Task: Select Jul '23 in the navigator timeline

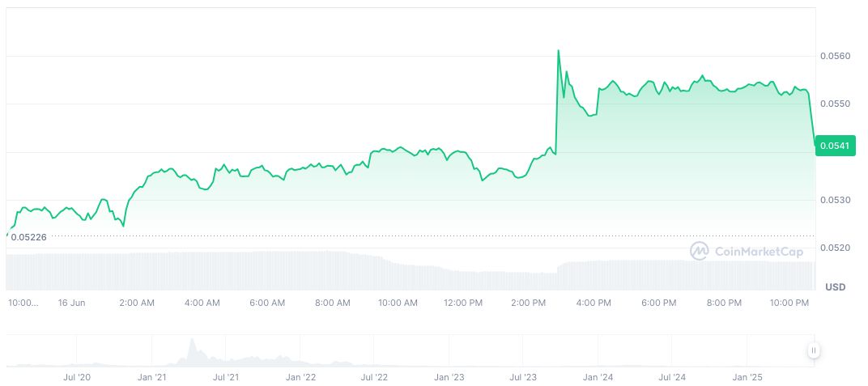Action: coord(523,377)
